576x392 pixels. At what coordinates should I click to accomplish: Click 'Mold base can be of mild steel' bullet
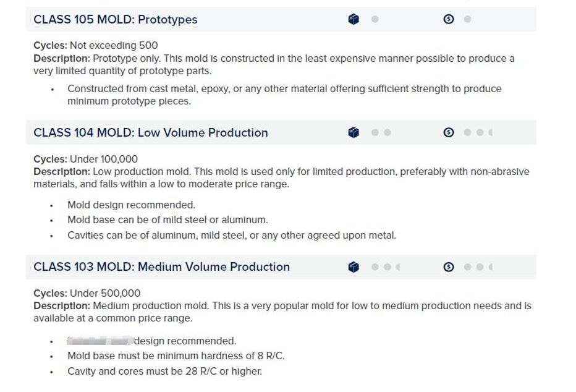coord(167,220)
